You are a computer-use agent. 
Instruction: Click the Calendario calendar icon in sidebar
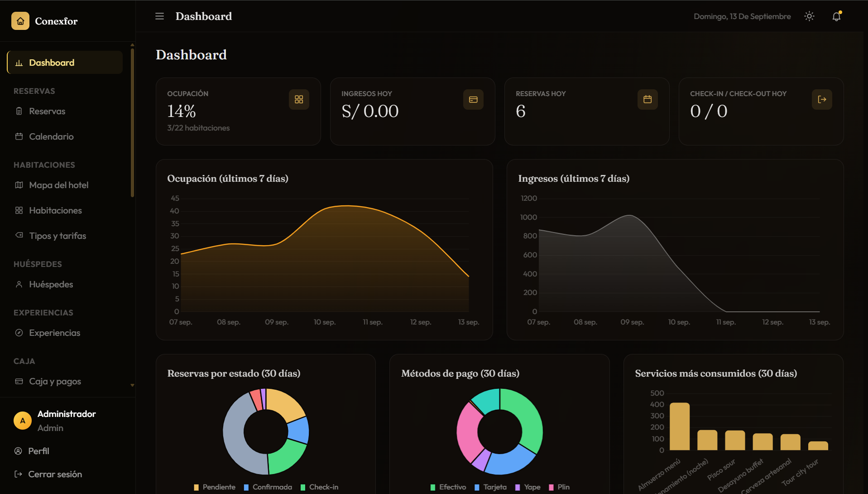19,136
